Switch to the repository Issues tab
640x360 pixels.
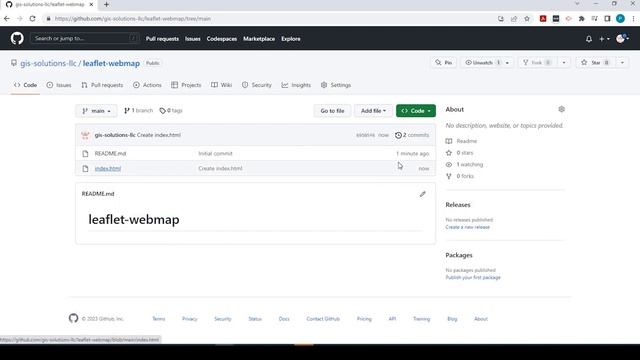(59, 85)
